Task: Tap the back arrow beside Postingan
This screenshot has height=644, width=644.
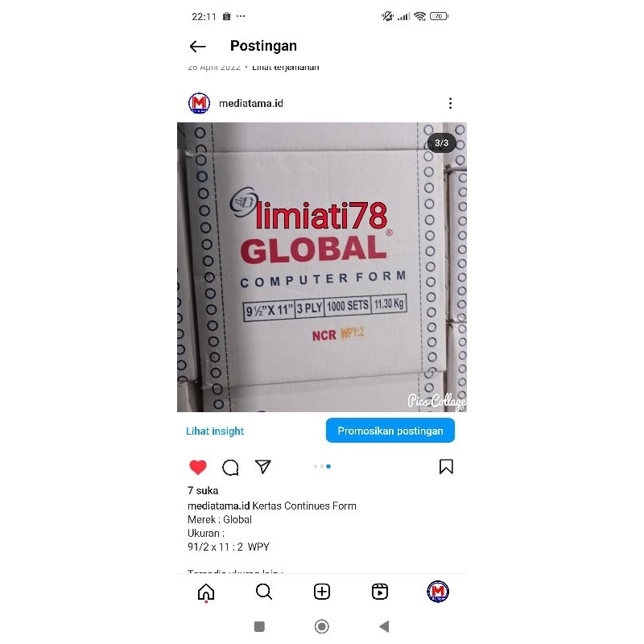Action: click(x=197, y=47)
